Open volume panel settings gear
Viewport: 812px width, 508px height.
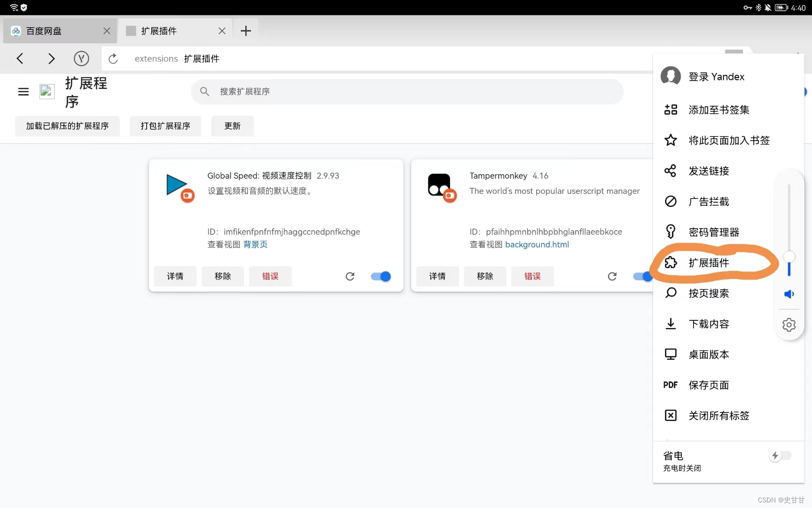click(789, 325)
